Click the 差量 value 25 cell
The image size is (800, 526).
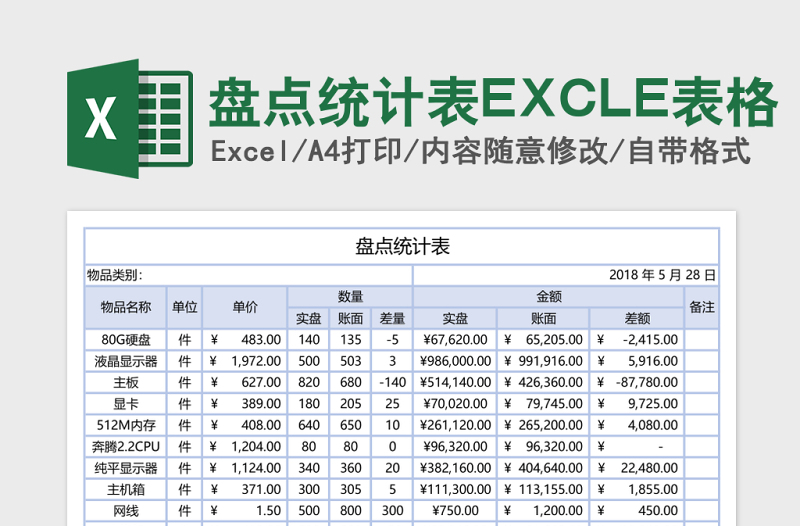tap(392, 404)
